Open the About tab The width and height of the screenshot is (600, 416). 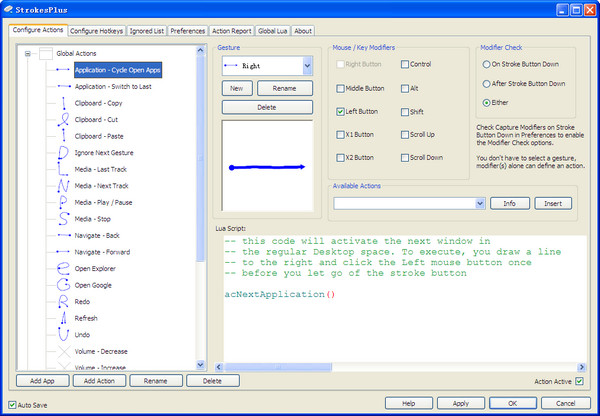(x=303, y=31)
